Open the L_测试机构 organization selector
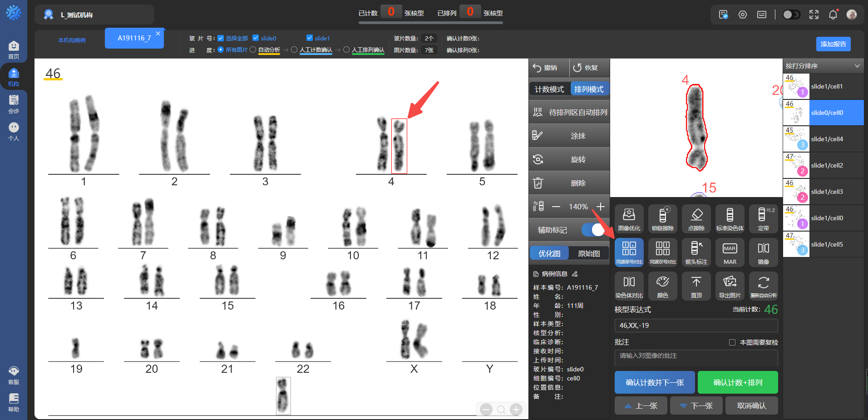868x420 pixels. [94, 15]
